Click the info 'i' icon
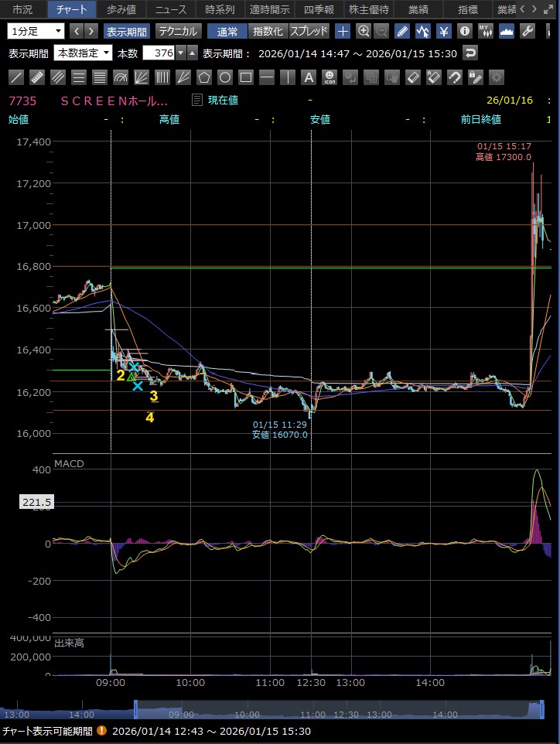This screenshot has height=744, width=560. [x=464, y=32]
